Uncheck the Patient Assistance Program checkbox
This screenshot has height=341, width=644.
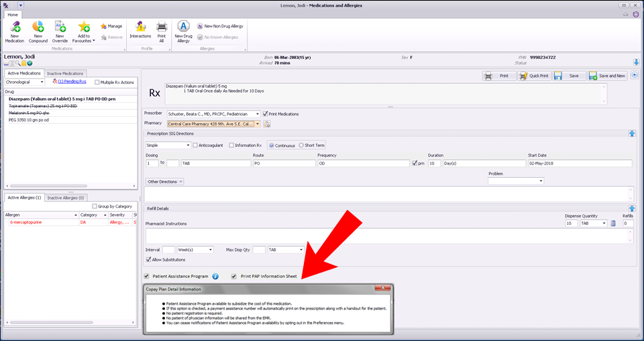[x=147, y=276]
